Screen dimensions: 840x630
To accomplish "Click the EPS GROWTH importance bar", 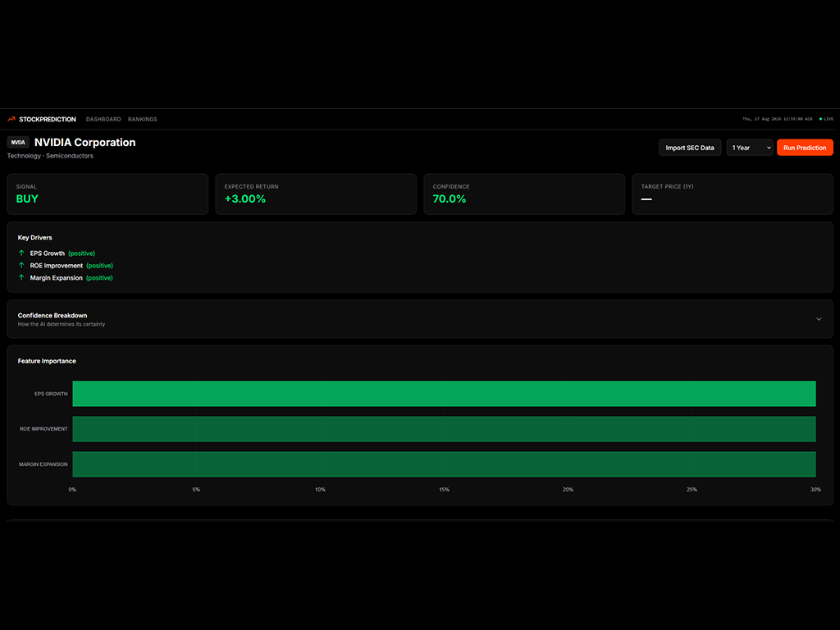I will (444, 394).
